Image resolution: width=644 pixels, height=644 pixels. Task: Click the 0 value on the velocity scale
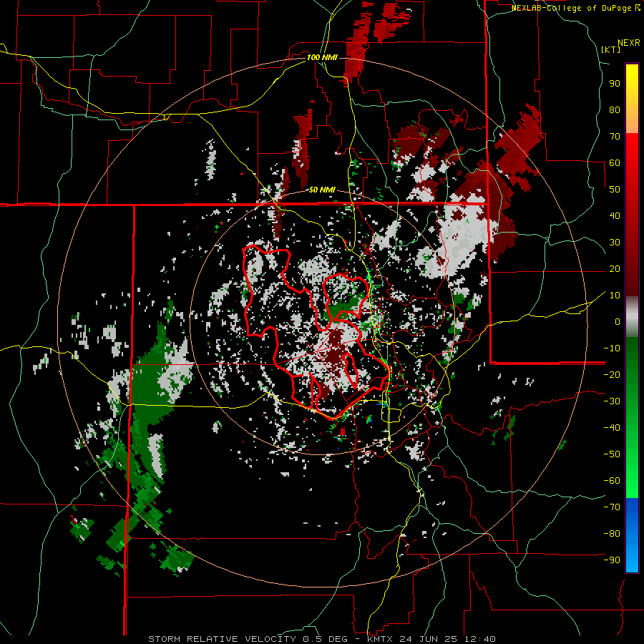click(x=618, y=321)
